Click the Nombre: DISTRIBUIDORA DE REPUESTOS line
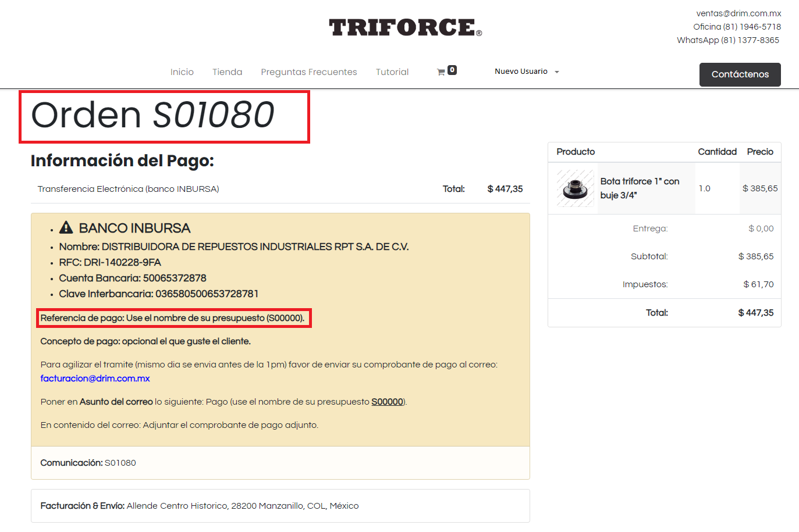 coord(234,247)
